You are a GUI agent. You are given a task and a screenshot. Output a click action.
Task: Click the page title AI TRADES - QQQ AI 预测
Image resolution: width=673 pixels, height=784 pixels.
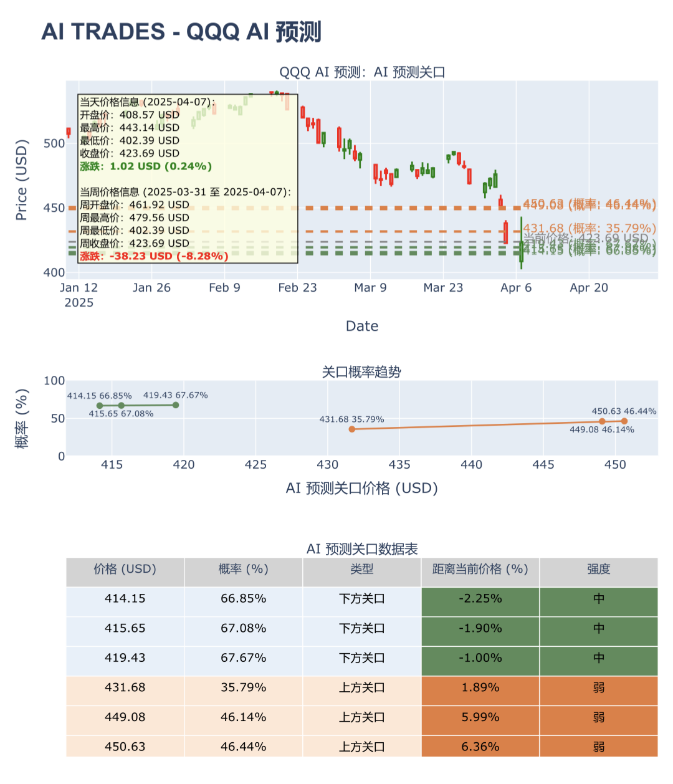(181, 32)
